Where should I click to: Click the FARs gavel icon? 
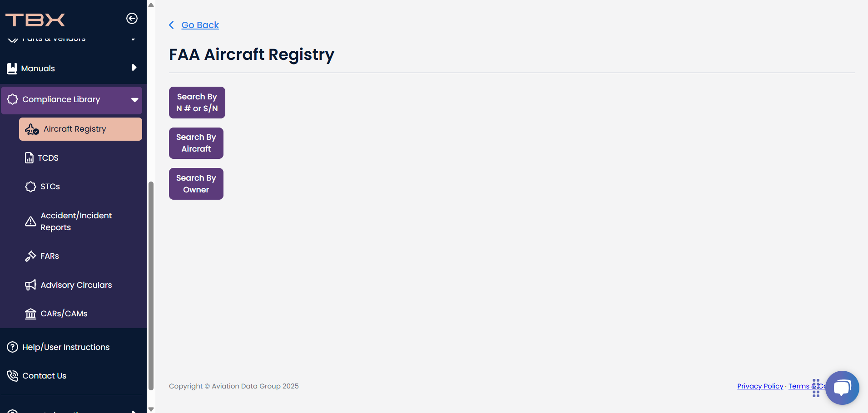(x=30, y=256)
